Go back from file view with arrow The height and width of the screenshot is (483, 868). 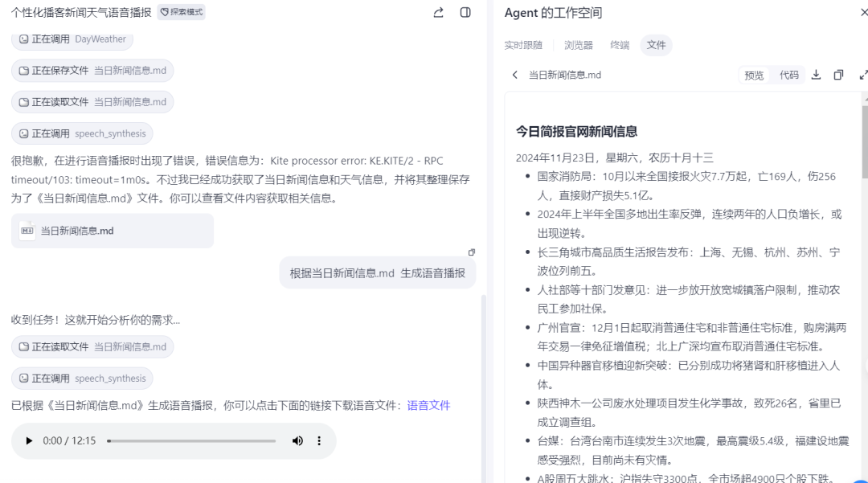[x=515, y=75]
